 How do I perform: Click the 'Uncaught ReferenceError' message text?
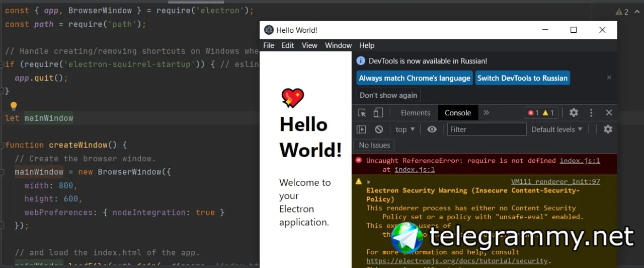461,161
